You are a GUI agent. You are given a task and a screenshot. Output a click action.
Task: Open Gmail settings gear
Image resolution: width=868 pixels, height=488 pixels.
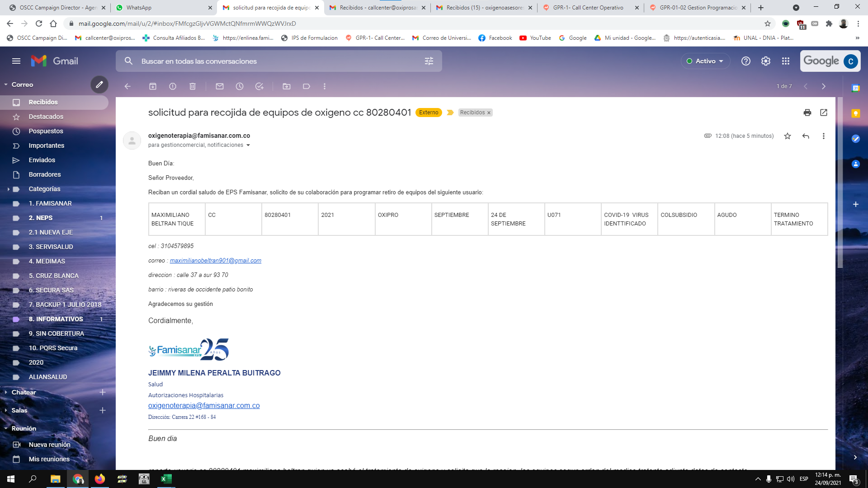(766, 61)
